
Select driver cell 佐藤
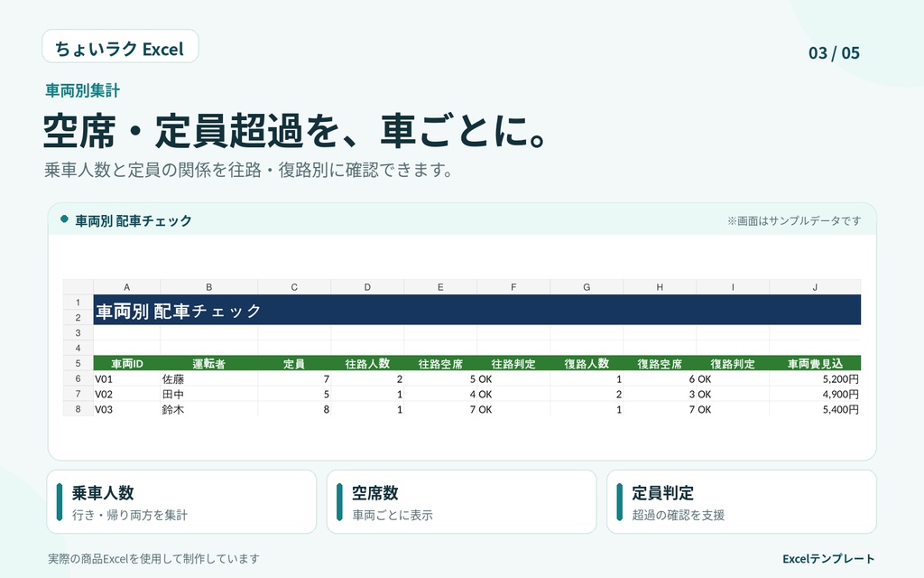209,378
